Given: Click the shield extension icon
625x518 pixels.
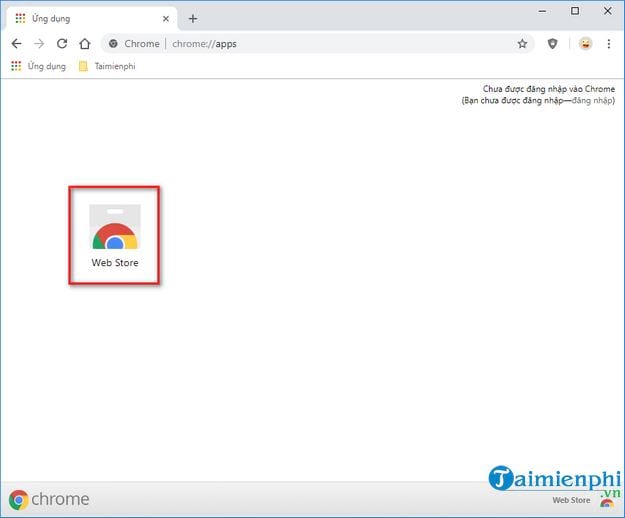Looking at the screenshot, I should pos(552,43).
